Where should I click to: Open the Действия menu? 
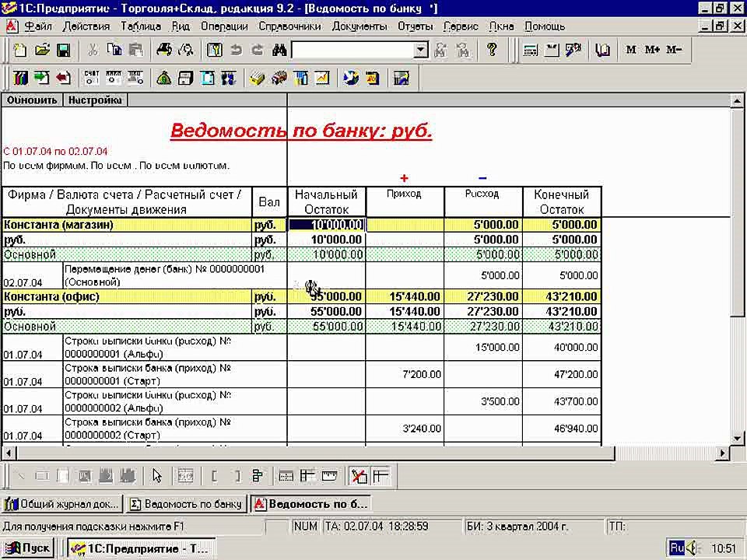[x=86, y=26]
